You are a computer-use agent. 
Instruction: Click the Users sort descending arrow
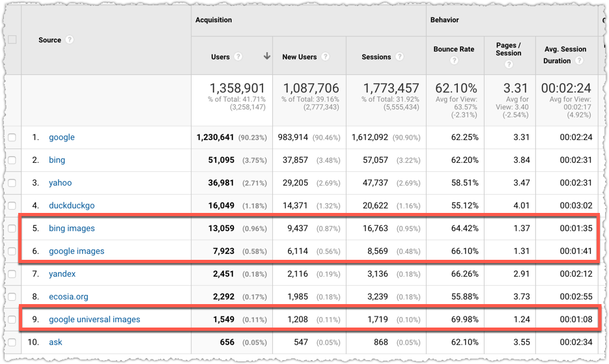pyautogui.click(x=267, y=57)
